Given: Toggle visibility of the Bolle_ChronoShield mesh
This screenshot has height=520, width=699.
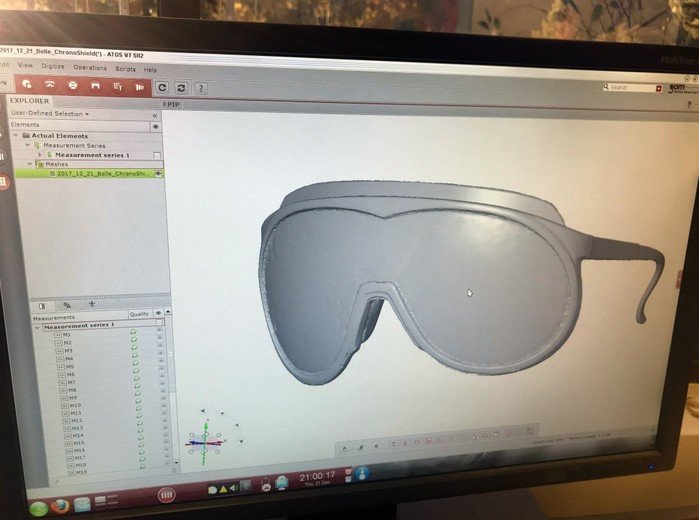Looking at the screenshot, I should pyautogui.click(x=158, y=173).
